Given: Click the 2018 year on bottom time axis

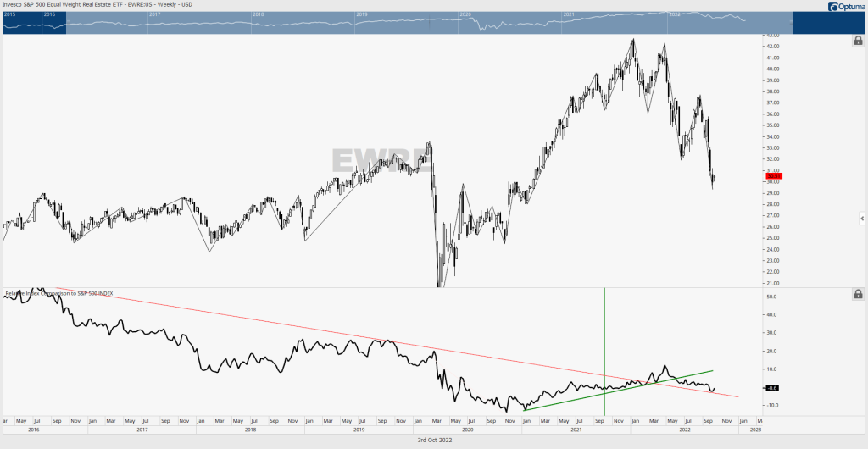Looking at the screenshot, I should [x=250, y=430].
